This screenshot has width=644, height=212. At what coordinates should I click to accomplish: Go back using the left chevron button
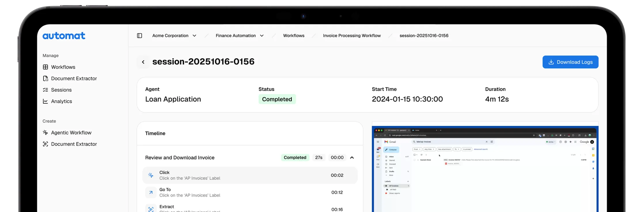point(143,62)
